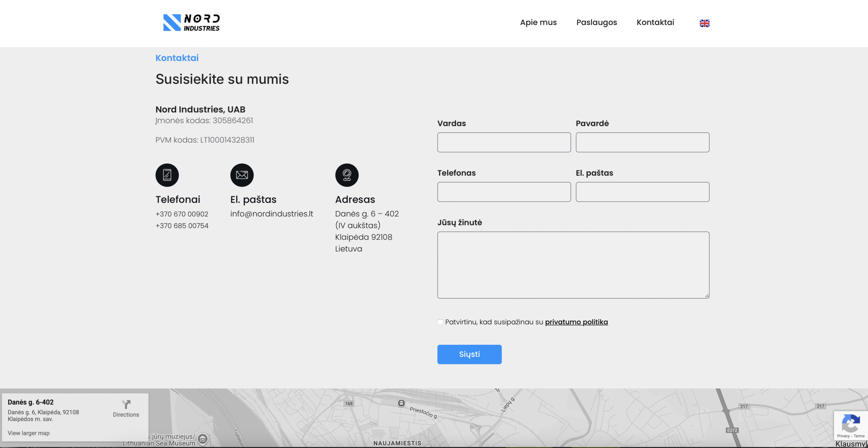868x448 pixels.
Task: Click the envelope email icon
Action: (242, 175)
